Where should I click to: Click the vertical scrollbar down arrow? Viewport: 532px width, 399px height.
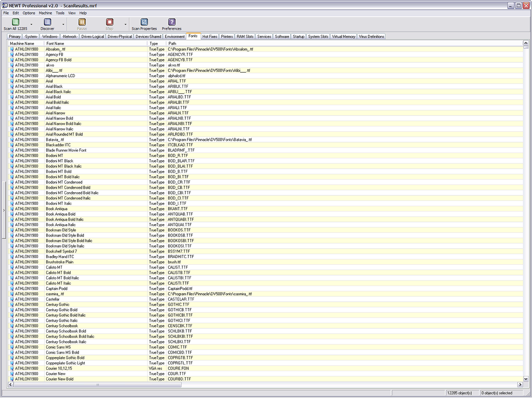click(x=525, y=379)
